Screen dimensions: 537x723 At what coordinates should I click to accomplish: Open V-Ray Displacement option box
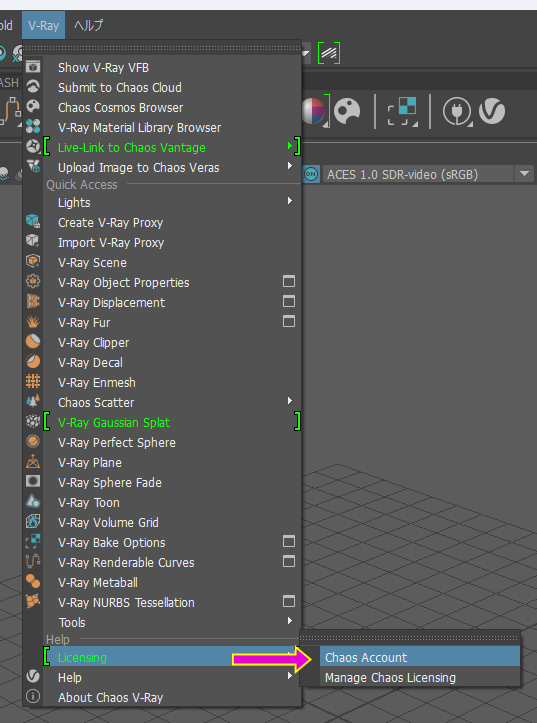(289, 301)
